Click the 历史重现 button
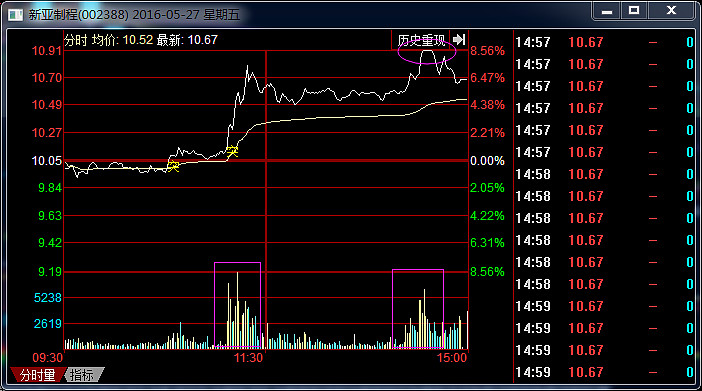702x391 pixels. point(421,40)
